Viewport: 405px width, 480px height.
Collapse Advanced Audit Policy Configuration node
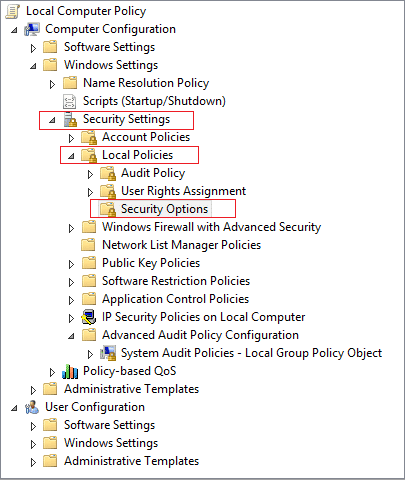click(x=71, y=336)
